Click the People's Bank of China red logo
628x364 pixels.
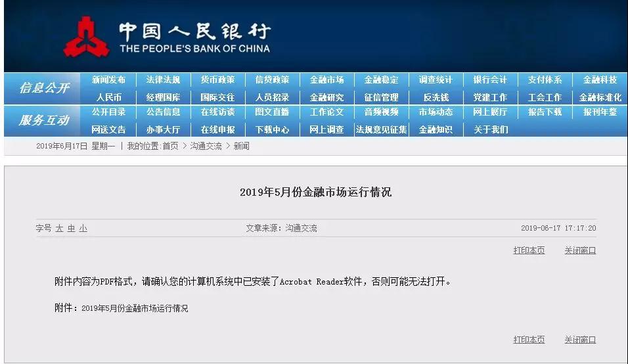click(86, 36)
